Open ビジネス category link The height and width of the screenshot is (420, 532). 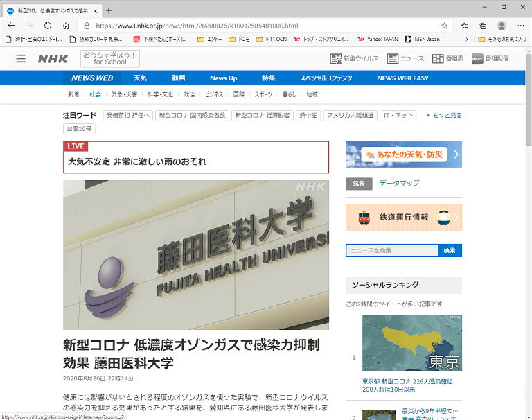[214, 94]
